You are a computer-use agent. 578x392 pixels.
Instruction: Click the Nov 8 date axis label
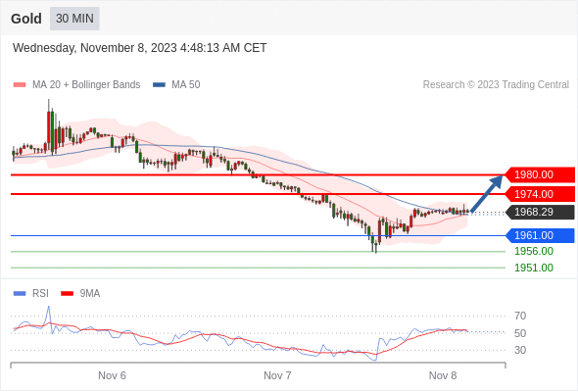tap(443, 375)
